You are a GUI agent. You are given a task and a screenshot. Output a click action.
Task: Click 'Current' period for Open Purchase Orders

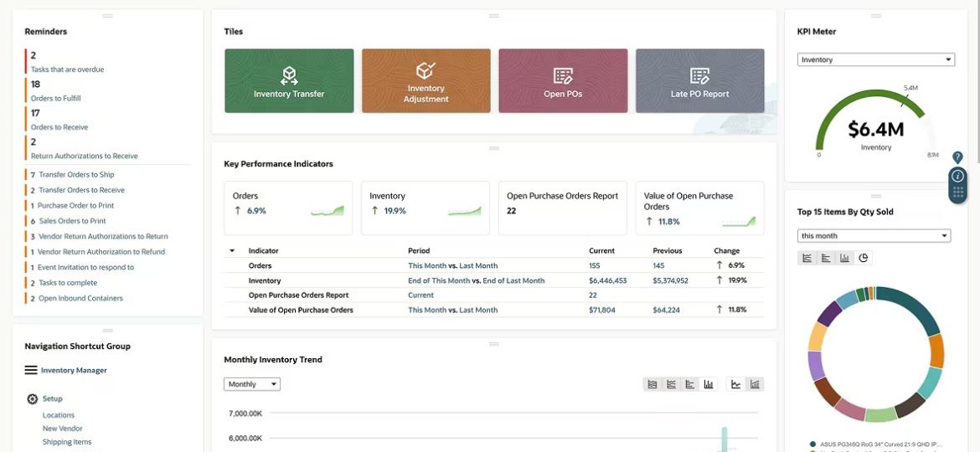420,295
